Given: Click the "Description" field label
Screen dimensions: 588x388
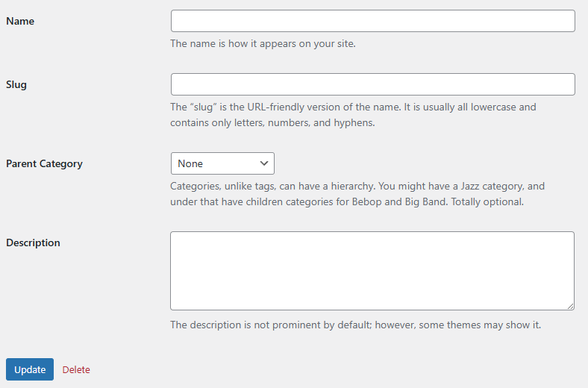Looking at the screenshot, I should coord(33,242).
